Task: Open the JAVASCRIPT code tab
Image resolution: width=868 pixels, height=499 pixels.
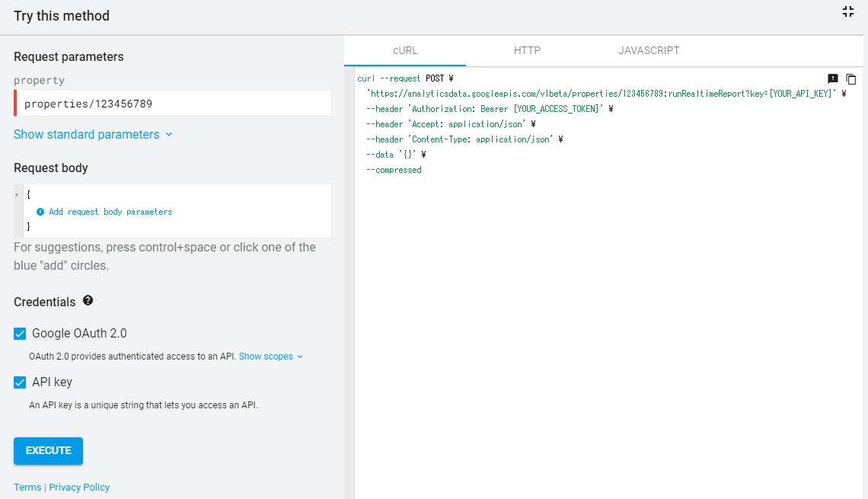Action: pyautogui.click(x=649, y=50)
